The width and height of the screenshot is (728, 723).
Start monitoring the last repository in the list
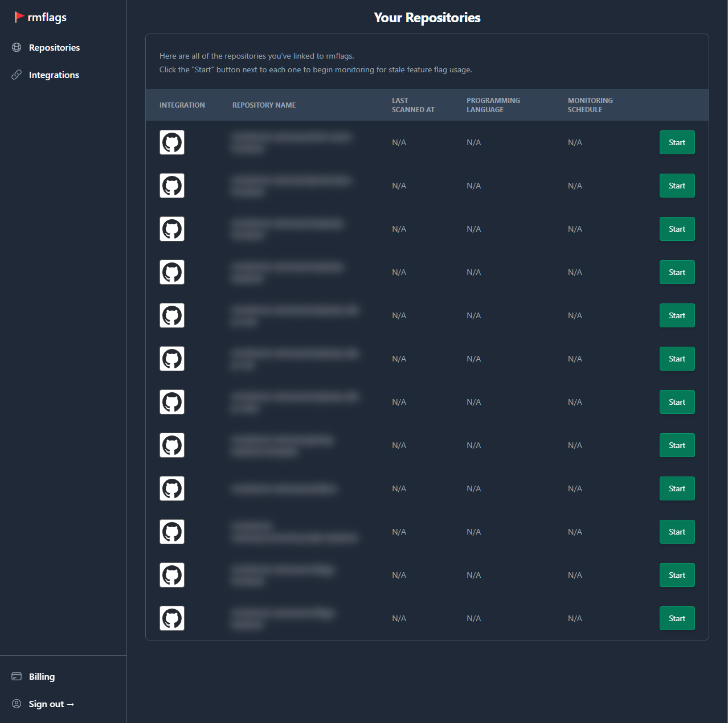[x=677, y=618]
